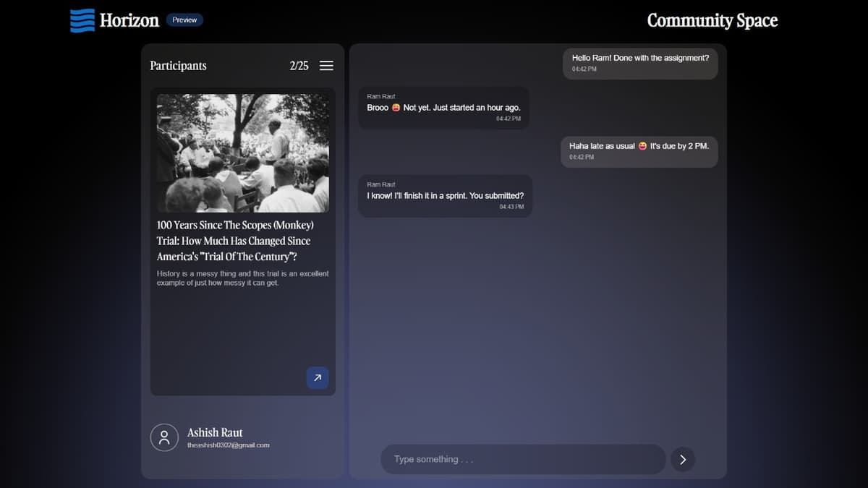Open the Scopes Trial article thumbnail

(x=242, y=153)
